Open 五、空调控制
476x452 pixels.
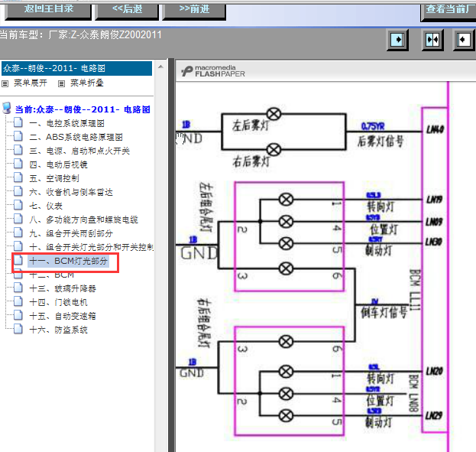(54, 178)
